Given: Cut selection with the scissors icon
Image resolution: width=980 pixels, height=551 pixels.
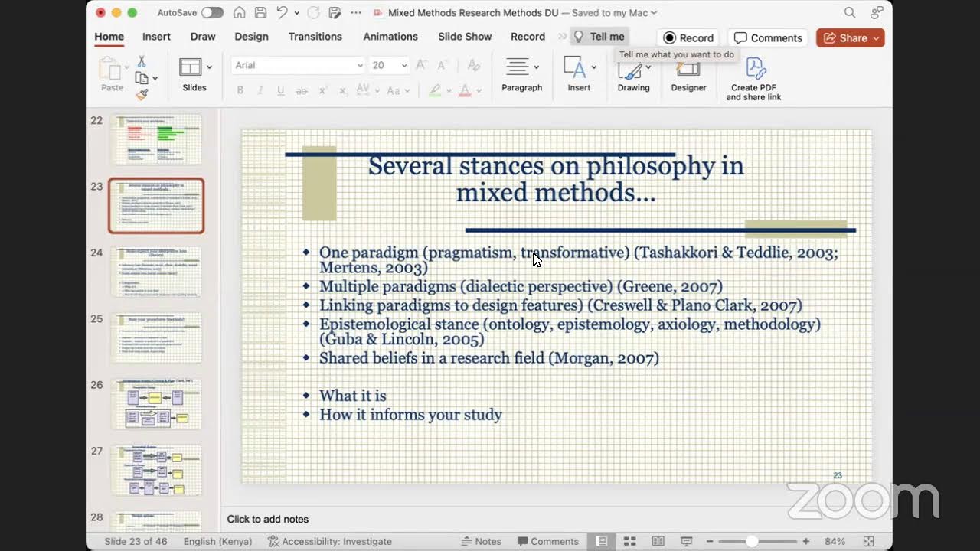Looking at the screenshot, I should click(142, 61).
